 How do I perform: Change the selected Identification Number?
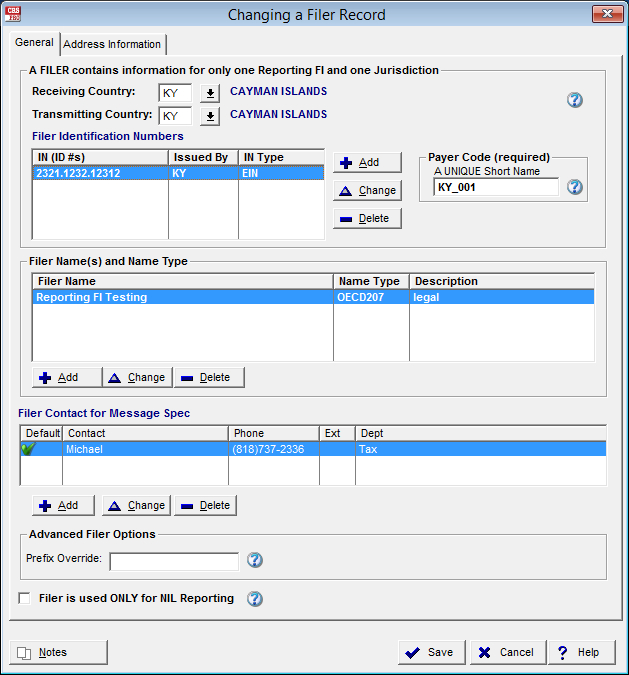point(367,190)
